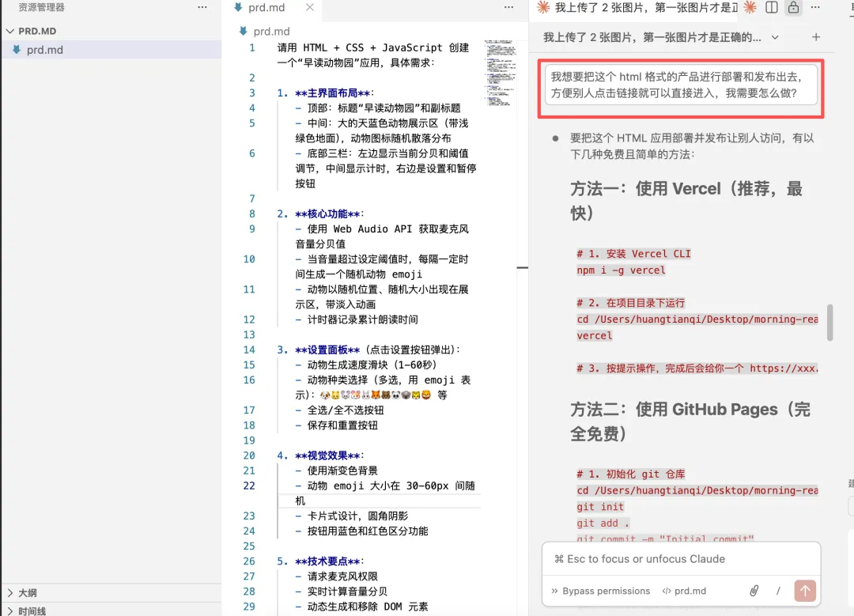Close the prd.md editor tab
The height and width of the screenshot is (616, 854).
coord(309,8)
